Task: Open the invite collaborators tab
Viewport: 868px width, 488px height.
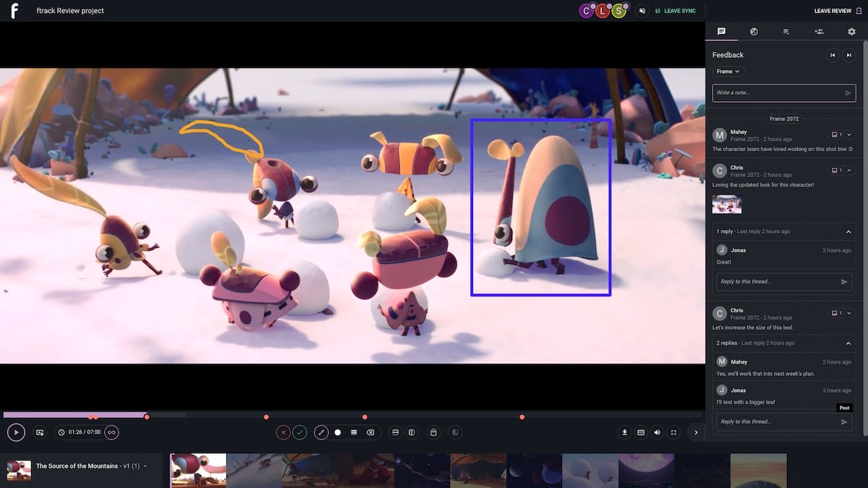Action: coord(819,31)
